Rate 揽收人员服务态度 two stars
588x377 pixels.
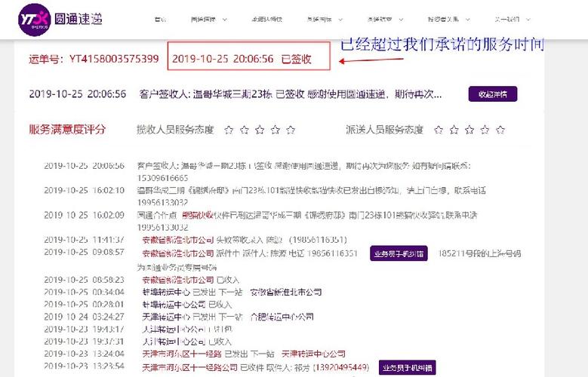point(244,130)
